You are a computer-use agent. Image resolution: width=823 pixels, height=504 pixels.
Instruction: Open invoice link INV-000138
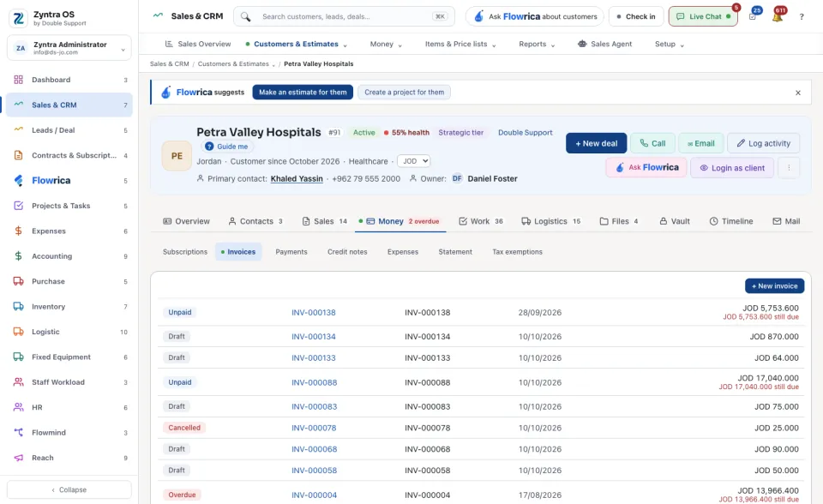314,312
